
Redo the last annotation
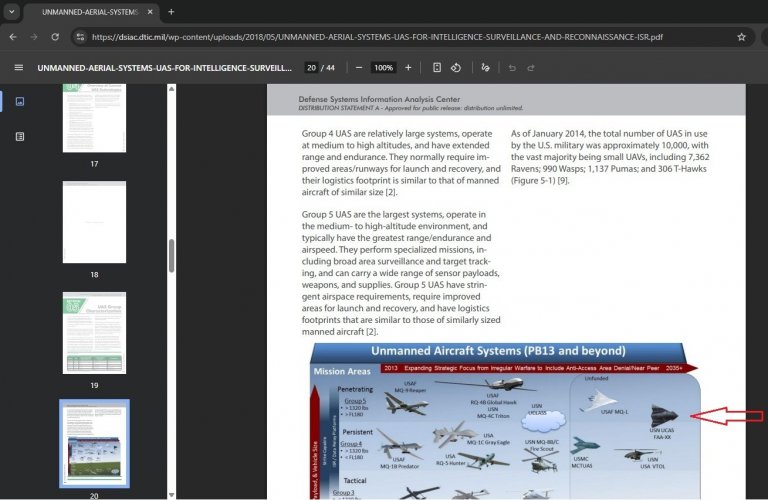point(531,68)
